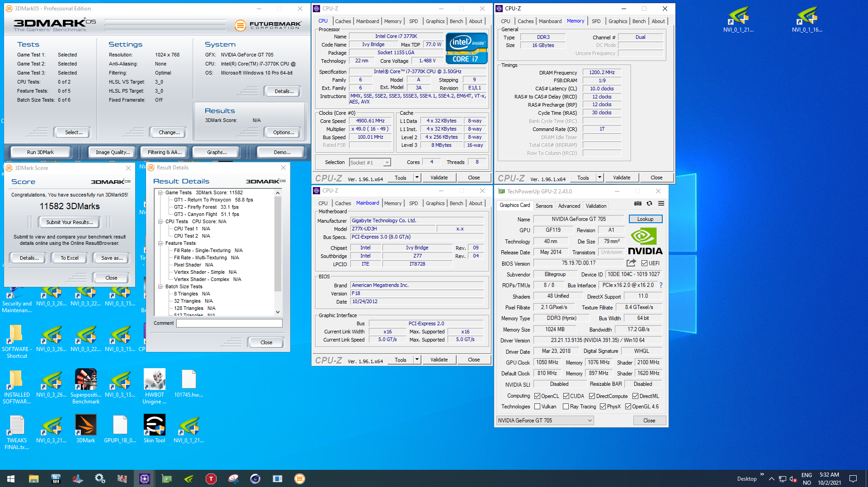The height and width of the screenshot is (487, 868).
Task: Click the Result Details scrollbar up arrow
Action: pyautogui.click(x=278, y=193)
